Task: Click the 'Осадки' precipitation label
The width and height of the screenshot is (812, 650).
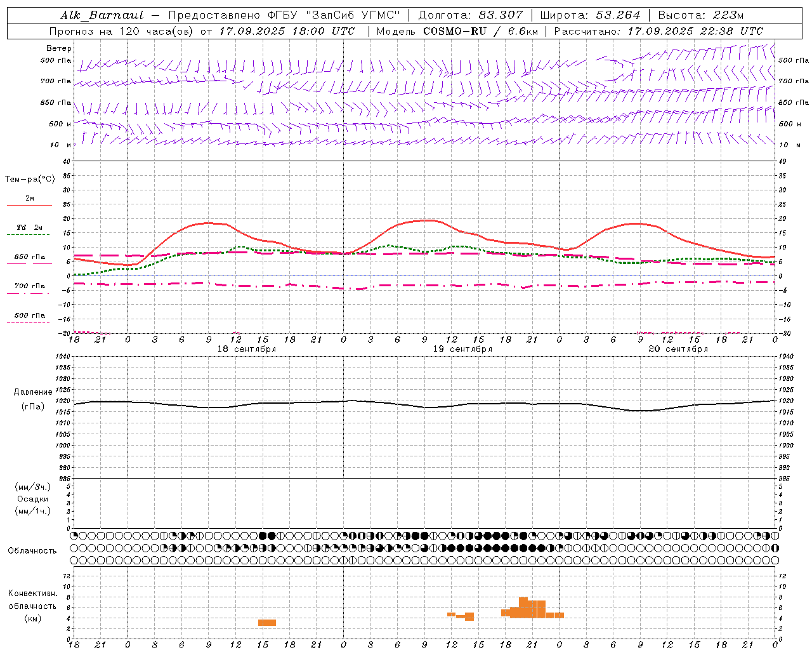Action: point(33,499)
